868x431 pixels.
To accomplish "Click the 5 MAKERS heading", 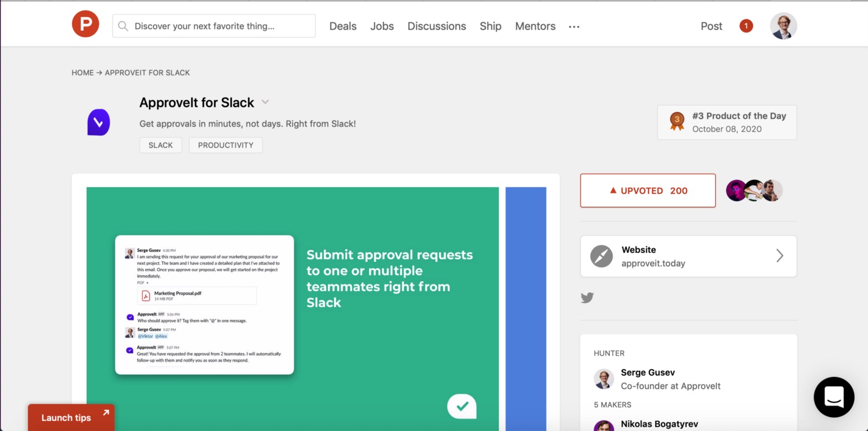I will (x=612, y=405).
